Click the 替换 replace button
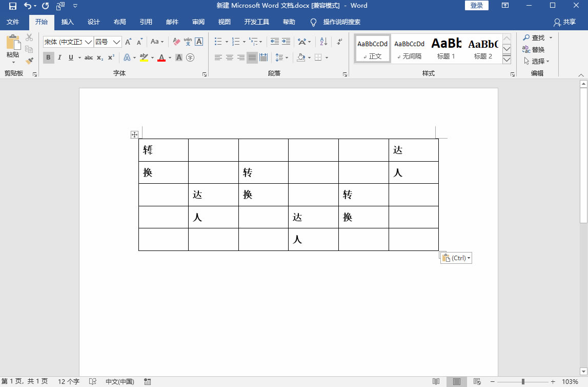 (x=534, y=49)
